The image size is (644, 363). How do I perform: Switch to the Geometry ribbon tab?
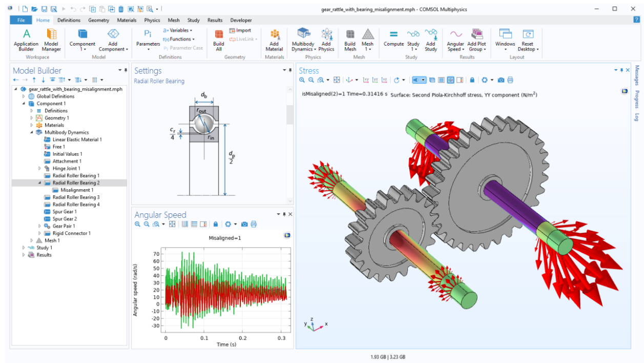coord(98,21)
